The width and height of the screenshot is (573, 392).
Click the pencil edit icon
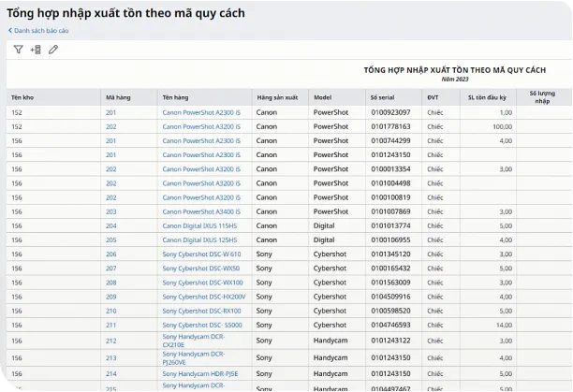click(53, 50)
